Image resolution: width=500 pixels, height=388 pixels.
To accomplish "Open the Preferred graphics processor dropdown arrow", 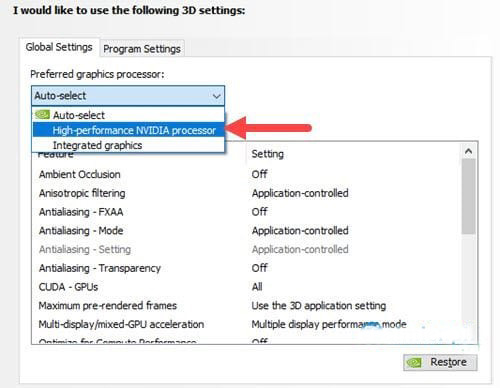I will (216, 96).
